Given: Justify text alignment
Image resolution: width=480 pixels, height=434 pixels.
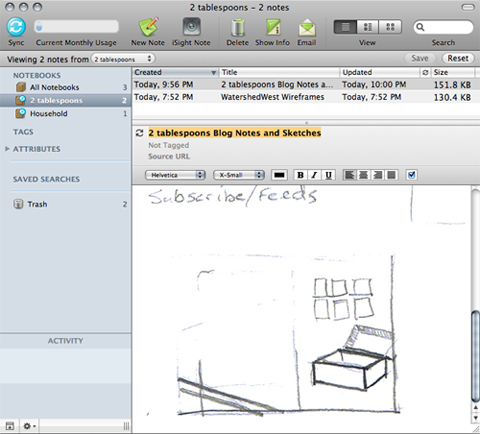Looking at the screenshot, I should [x=392, y=175].
